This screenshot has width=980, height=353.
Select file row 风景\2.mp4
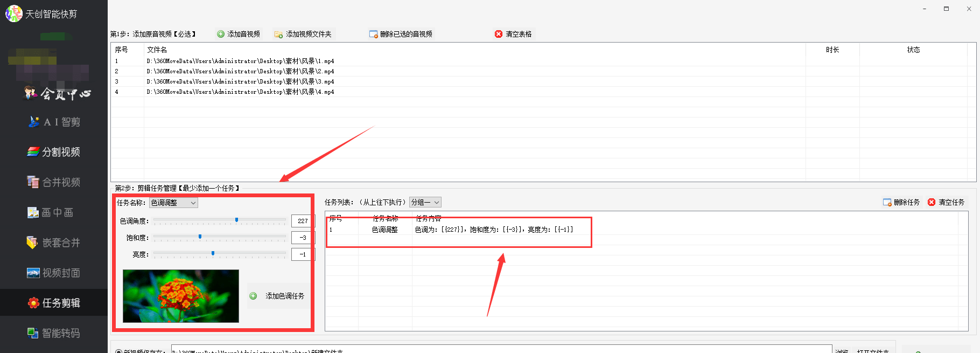(x=538, y=71)
